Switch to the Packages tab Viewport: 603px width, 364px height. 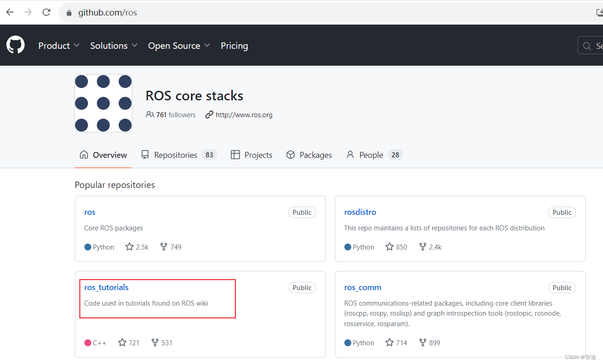tap(309, 155)
